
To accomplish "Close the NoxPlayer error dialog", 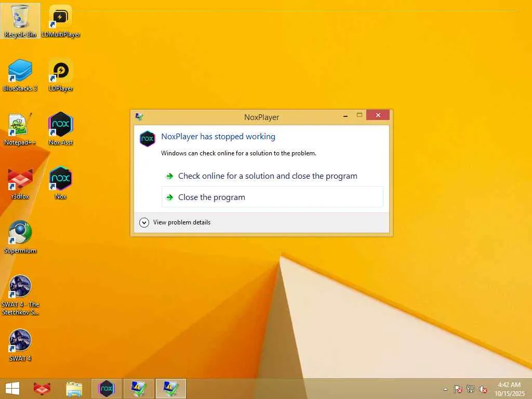I will pos(378,115).
